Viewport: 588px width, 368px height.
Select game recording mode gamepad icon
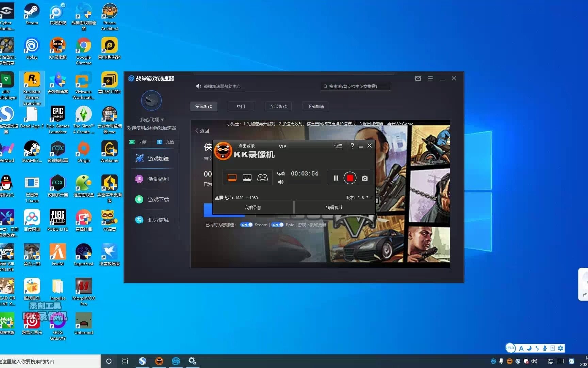coord(262,178)
